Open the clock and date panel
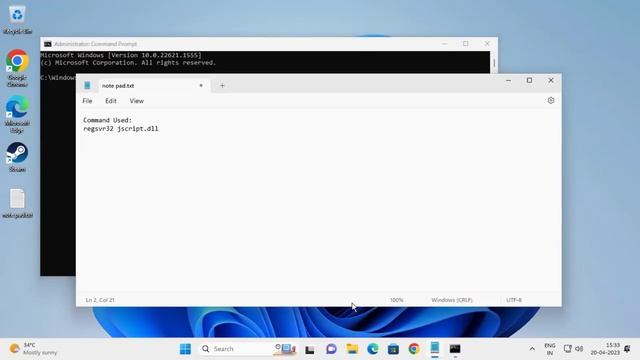Image resolution: width=640 pixels, height=360 pixels. click(605, 349)
